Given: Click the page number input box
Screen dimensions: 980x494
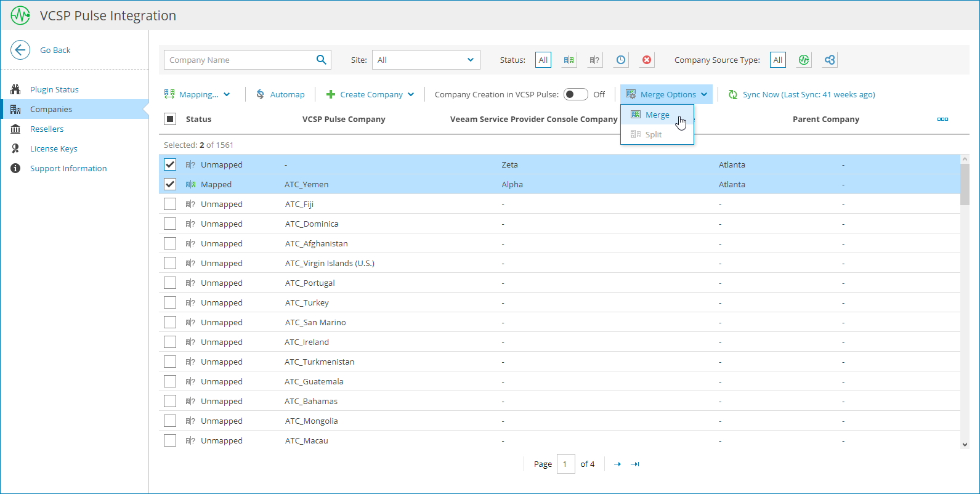Looking at the screenshot, I should [565, 464].
